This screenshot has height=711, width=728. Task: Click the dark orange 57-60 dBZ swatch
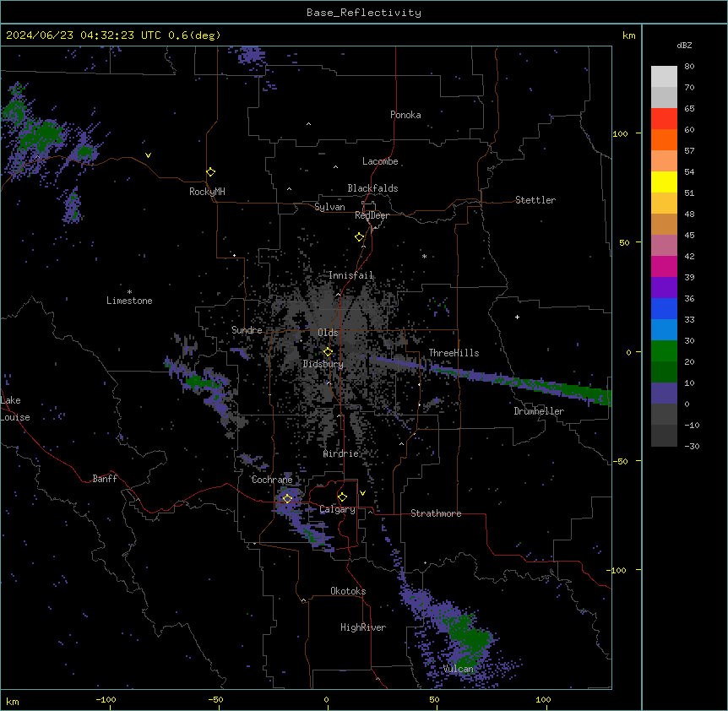(664, 139)
